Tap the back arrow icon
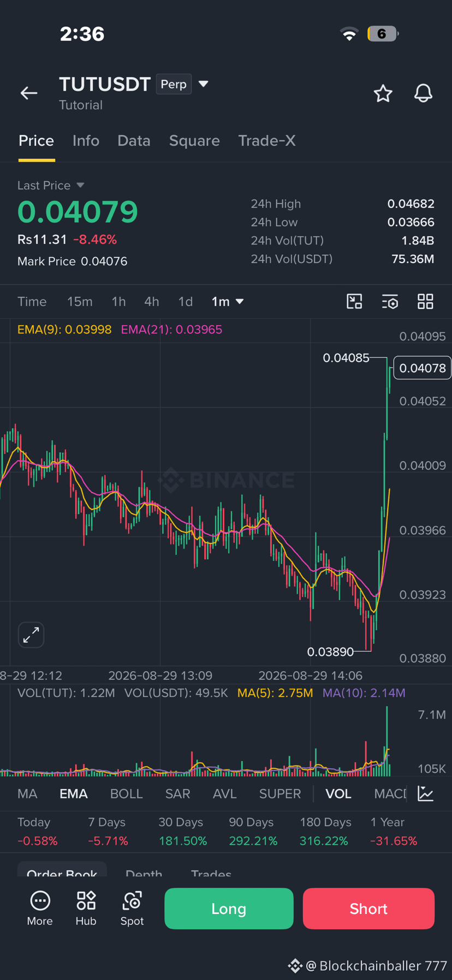The image size is (452, 980). click(x=29, y=93)
